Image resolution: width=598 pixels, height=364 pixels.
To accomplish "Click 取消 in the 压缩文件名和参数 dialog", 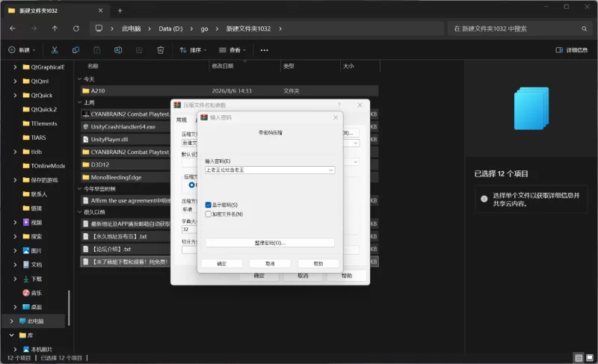I will click(x=303, y=276).
